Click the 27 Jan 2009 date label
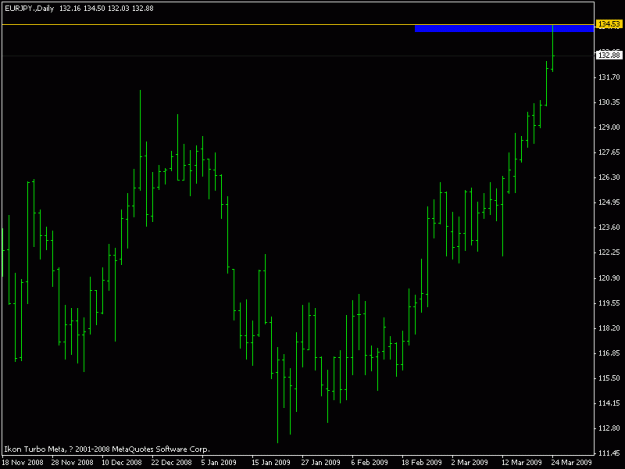The width and height of the screenshot is (625, 469). coord(320,463)
